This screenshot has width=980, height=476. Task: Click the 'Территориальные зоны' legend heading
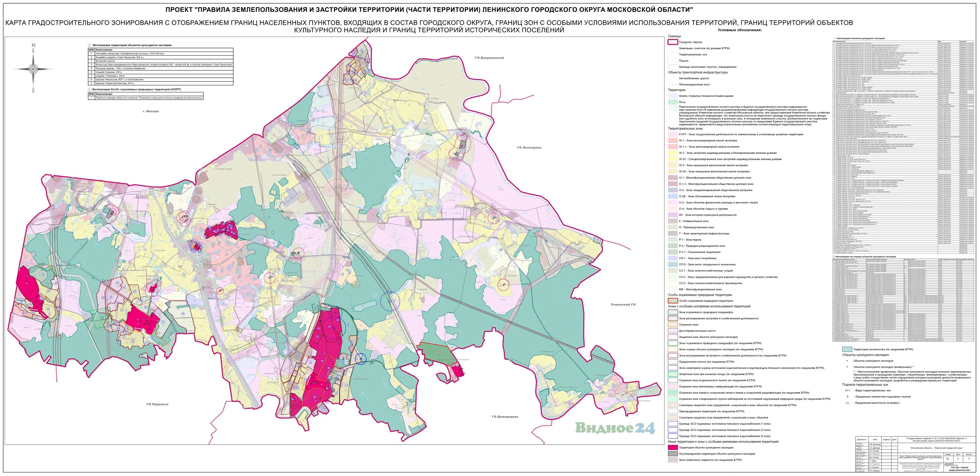[686, 129]
